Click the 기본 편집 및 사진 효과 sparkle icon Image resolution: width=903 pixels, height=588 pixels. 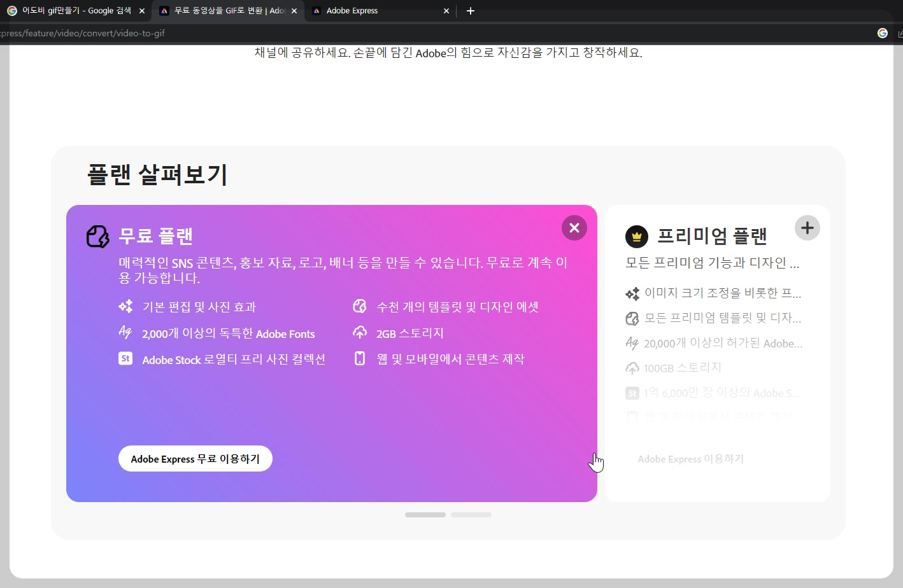click(x=125, y=306)
